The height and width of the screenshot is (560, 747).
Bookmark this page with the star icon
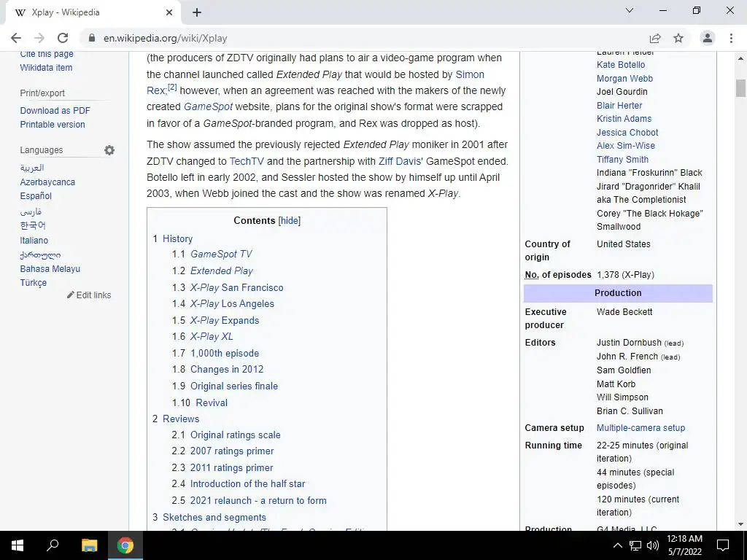pos(678,38)
